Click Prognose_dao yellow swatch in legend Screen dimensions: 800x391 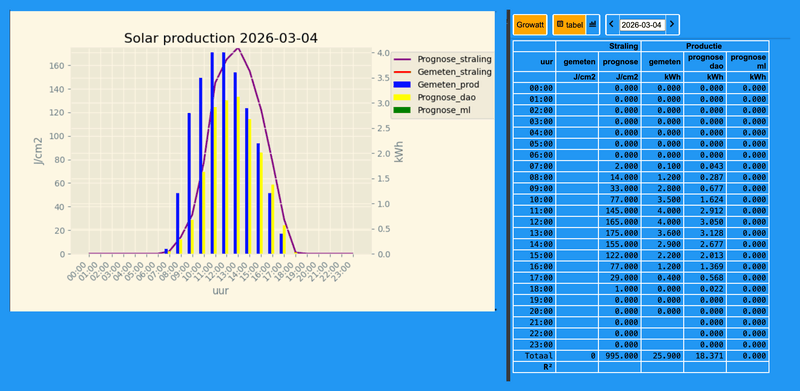pyautogui.click(x=403, y=97)
